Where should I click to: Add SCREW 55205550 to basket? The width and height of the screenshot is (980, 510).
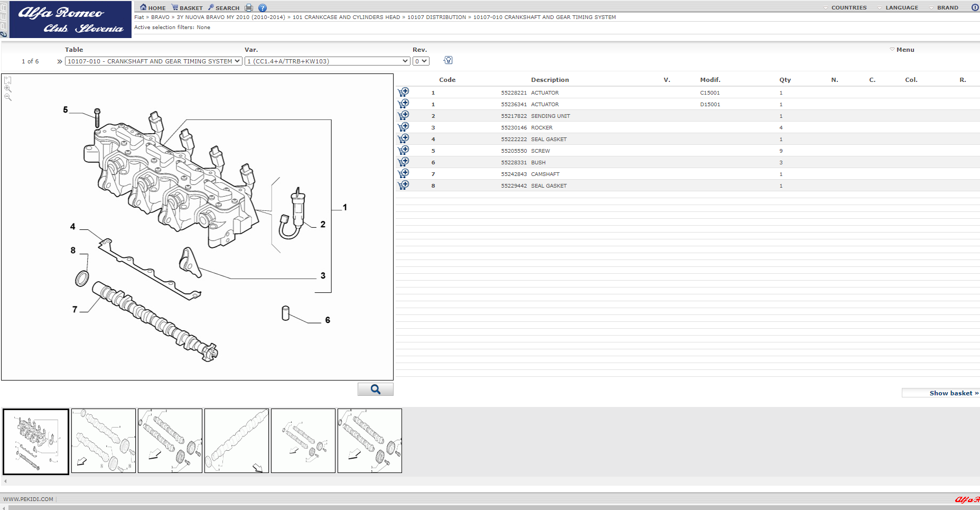point(404,150)
